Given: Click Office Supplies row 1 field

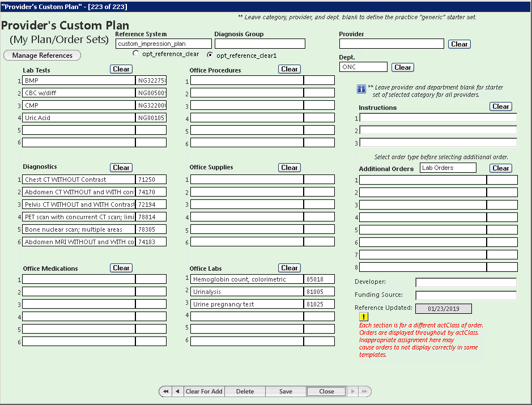Looking at the screenshot, I should (247, 180).
